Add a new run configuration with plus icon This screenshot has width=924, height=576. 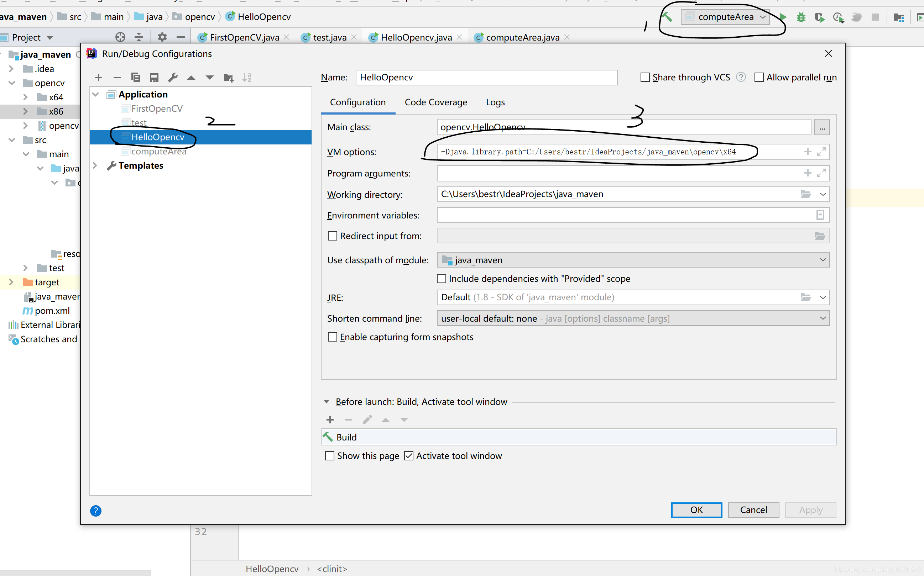98,77
